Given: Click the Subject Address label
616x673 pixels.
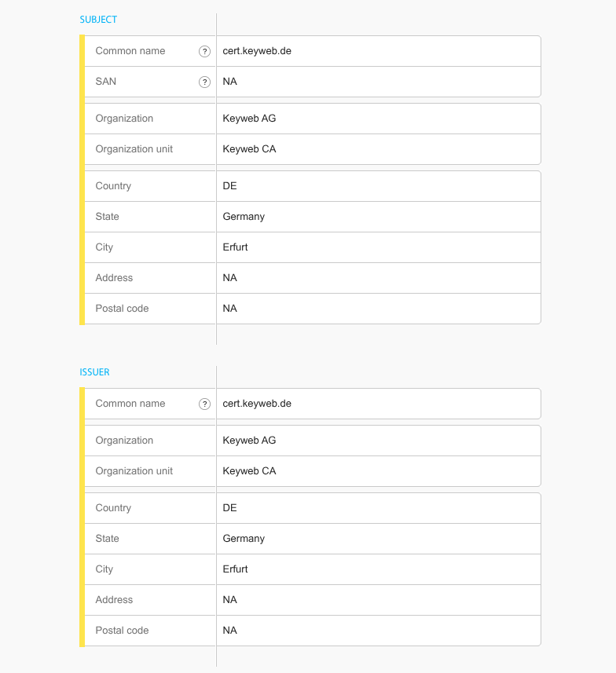Looking at the screenshot, I should (x=114, y=278).
